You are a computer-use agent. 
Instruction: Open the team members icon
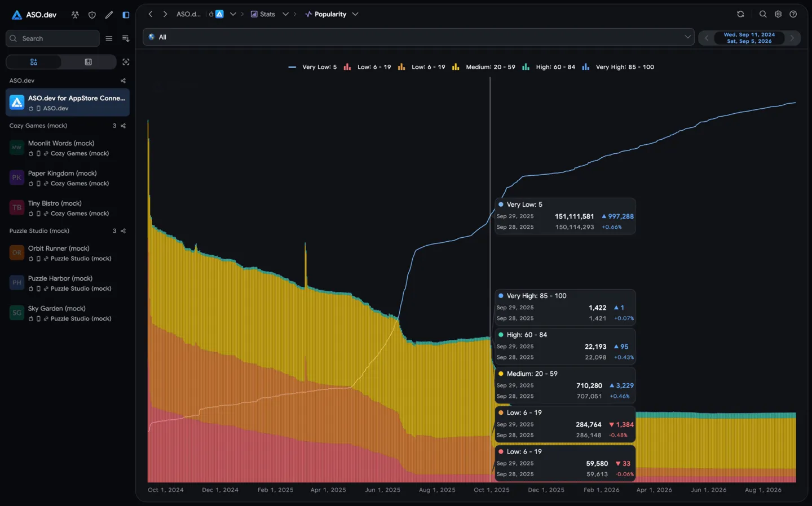click(x=75, y=15)
